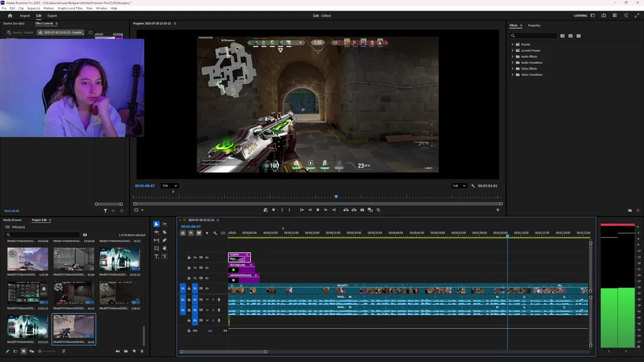Open the File menu
This screenshot has height=362, width=644.
pos(4,8)
